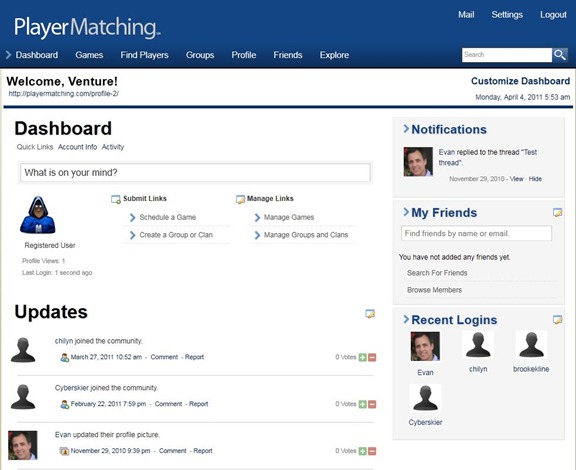Open the Dashboard navigation item
The width and height of the screenshot is (576, 470).
tap(37, 55)
